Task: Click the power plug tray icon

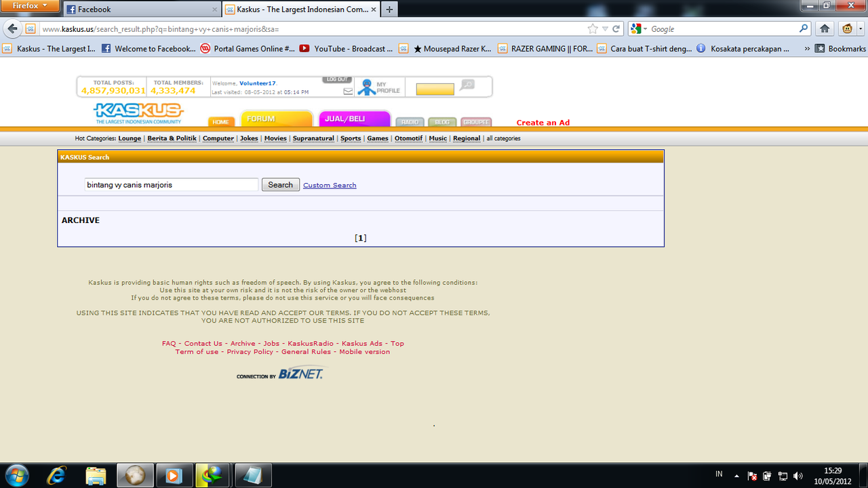Action: click(767, 476)
